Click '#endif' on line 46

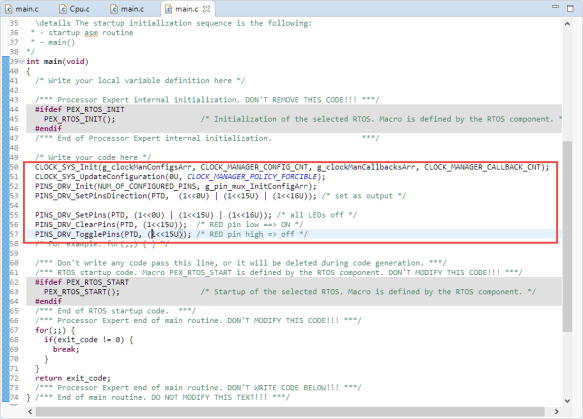tap(48, 129)
